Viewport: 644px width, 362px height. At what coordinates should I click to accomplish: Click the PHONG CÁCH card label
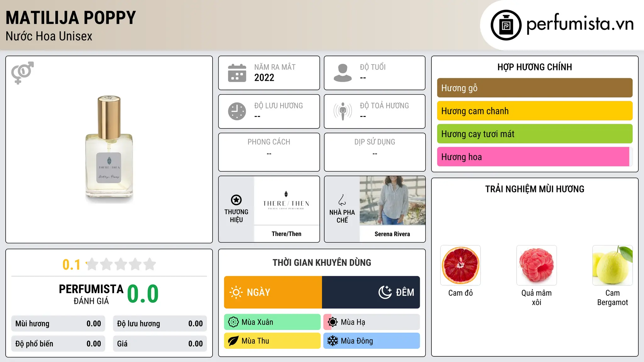269,142
